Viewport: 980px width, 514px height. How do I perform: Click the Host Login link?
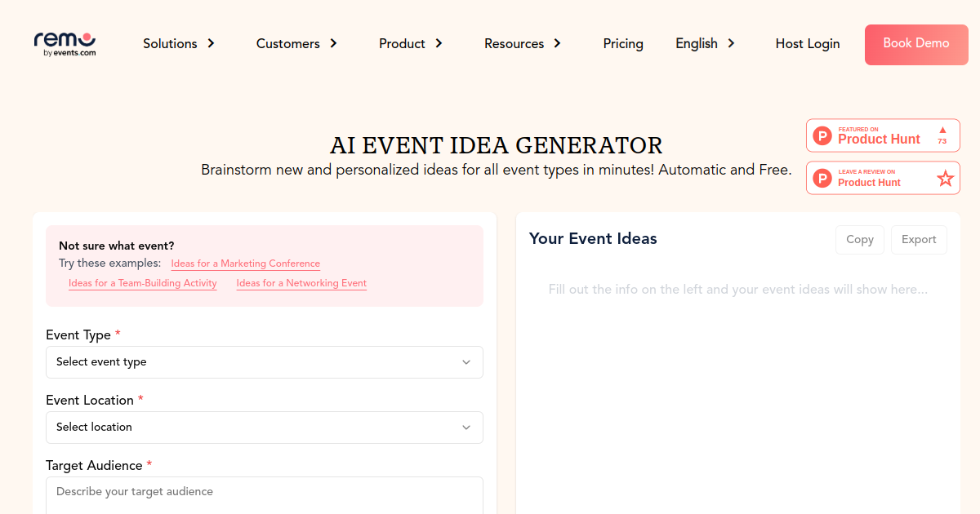[x=808, y=43]
